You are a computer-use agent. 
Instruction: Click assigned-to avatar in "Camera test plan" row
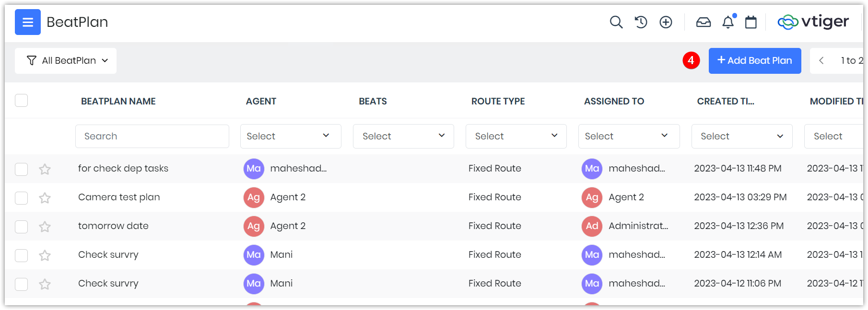(x=592, y=197)
